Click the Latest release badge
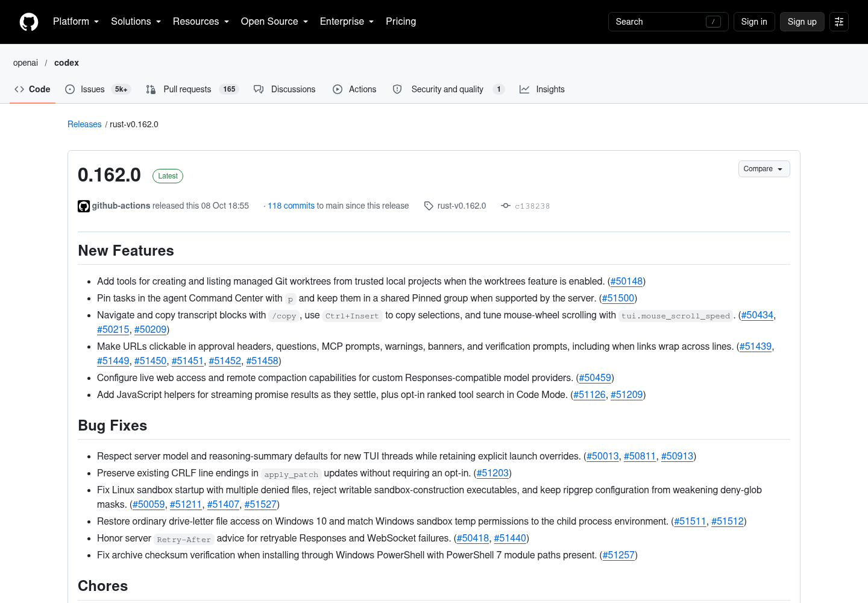868x603 pixels. (168, 176)
